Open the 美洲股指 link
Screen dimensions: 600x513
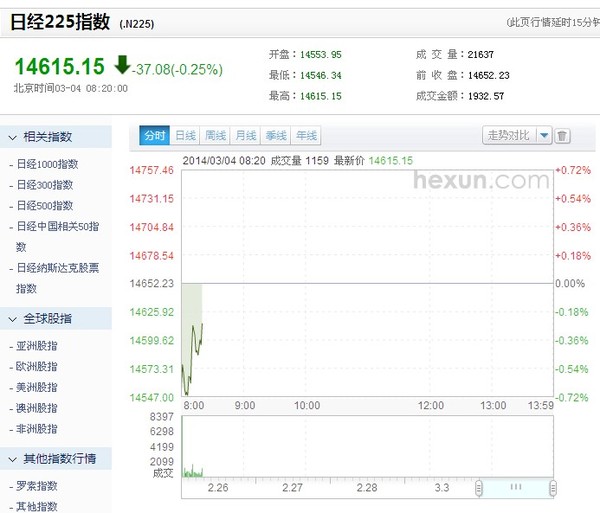36,387
